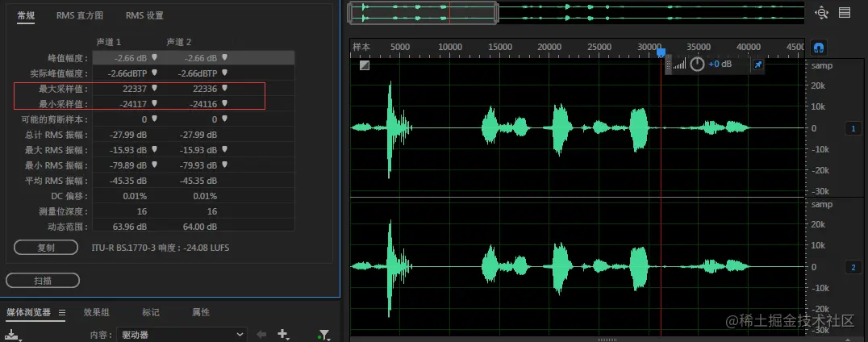Click the ITU-R BS.1770-3 loudness text
This screenshot has width=868, height=342.
click(x=161, y=248)
